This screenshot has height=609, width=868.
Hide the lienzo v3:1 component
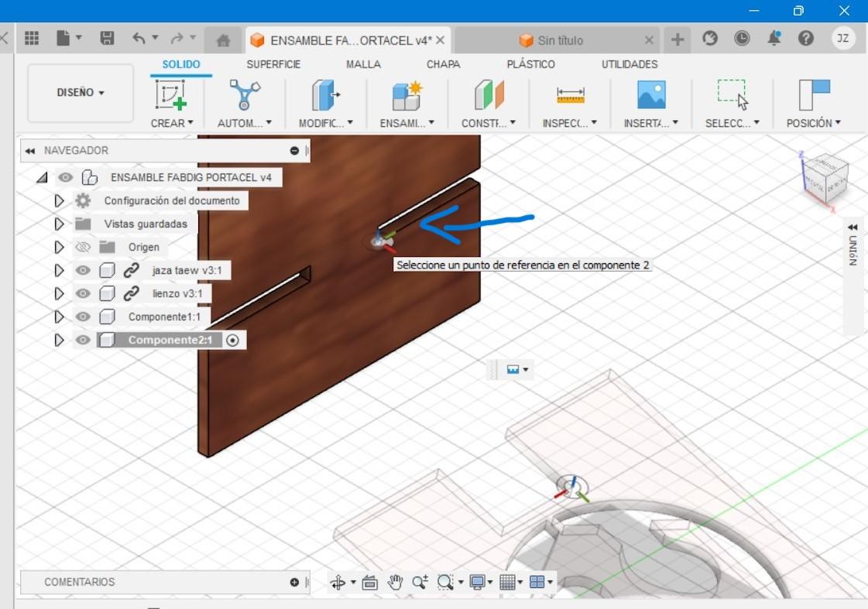tap(83, 293)
